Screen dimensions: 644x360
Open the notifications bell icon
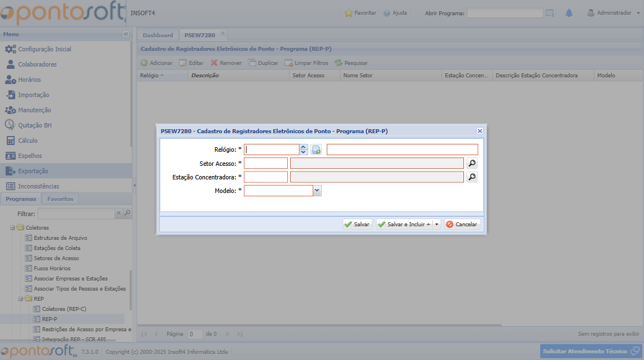point(569,13)
